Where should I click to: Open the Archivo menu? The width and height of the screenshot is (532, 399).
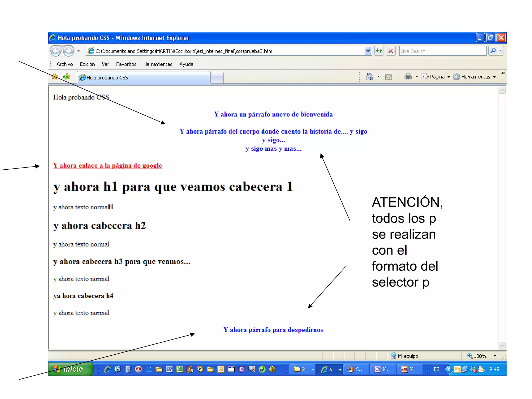[65, 64]
